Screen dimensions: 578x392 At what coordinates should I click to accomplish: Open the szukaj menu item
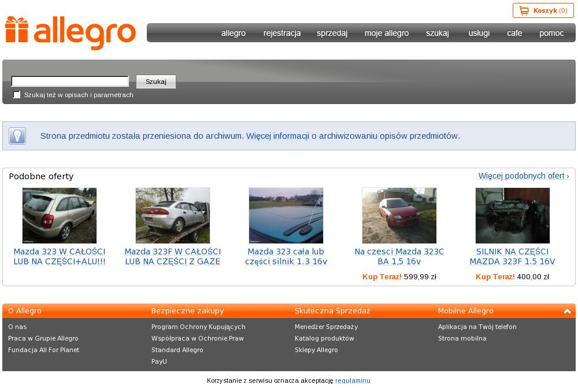pyautogui.click(x=437, y=33)
